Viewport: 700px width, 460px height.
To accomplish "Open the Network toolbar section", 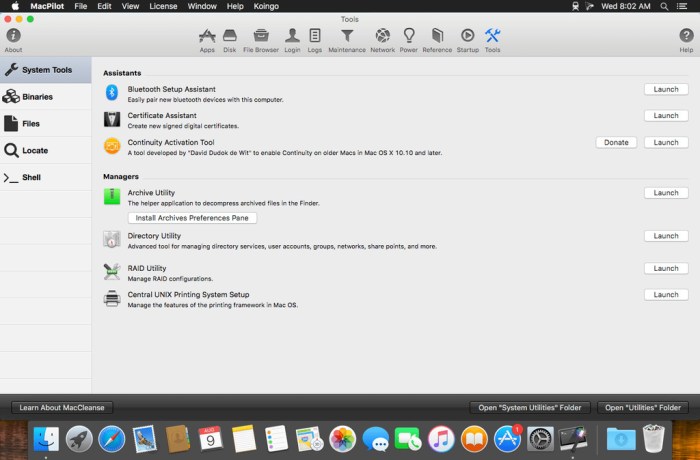I will tap(382, 38).
